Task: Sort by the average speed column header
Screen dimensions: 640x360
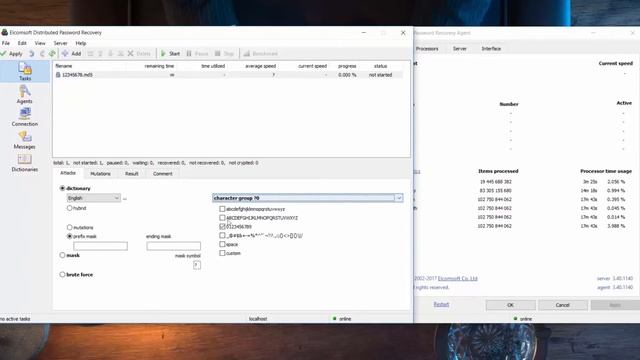Action: 260,66
